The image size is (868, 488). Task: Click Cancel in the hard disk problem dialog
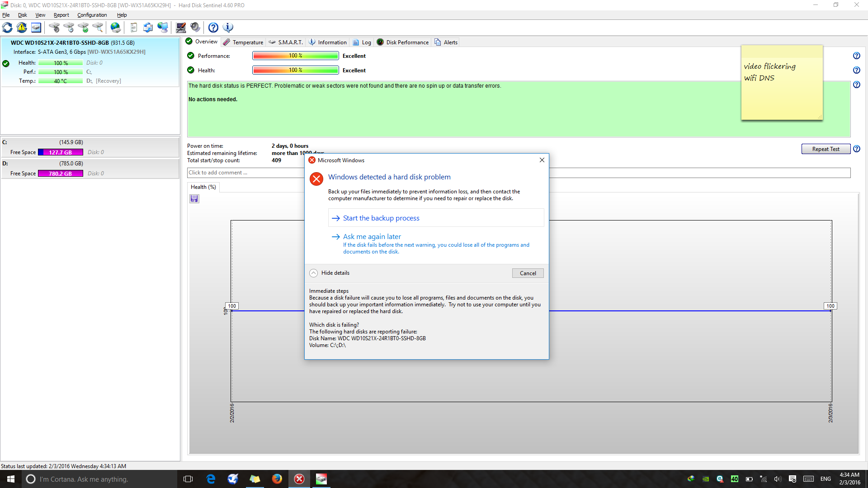528,273
